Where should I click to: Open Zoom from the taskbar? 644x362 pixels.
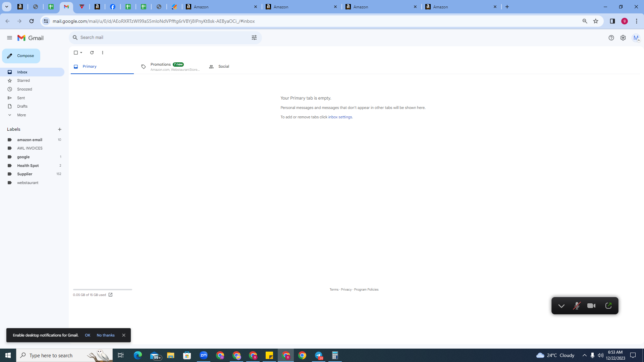point(204,355)
